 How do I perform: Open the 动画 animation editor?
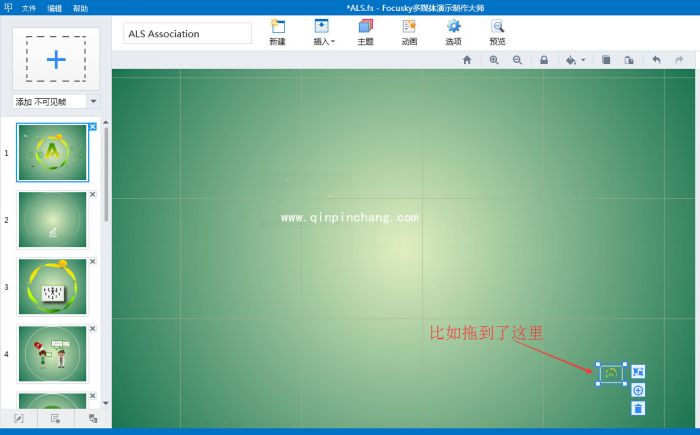pyautogui.click(x=409, y=32)
